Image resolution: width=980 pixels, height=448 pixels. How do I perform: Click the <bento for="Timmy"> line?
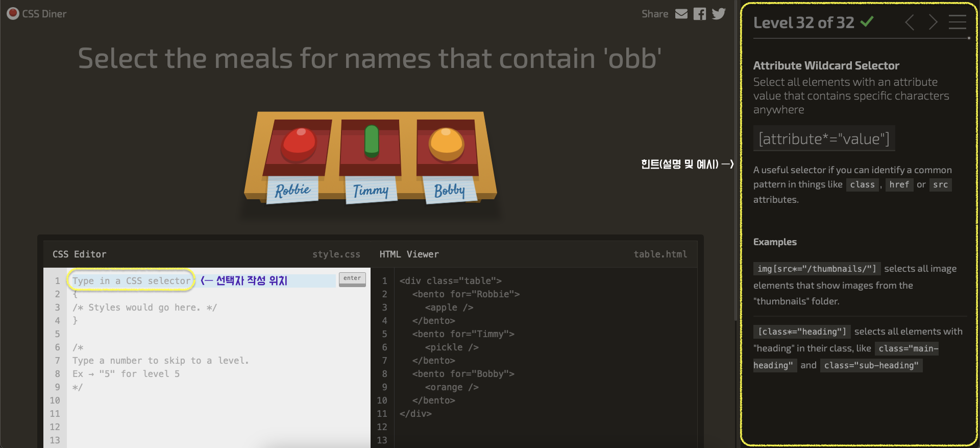463,334
